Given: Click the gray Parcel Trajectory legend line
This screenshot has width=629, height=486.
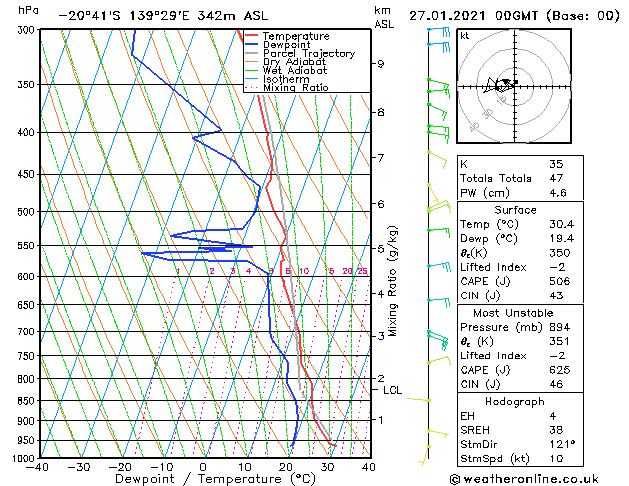Looking at the screenshot, I should (x=252, y=53).
